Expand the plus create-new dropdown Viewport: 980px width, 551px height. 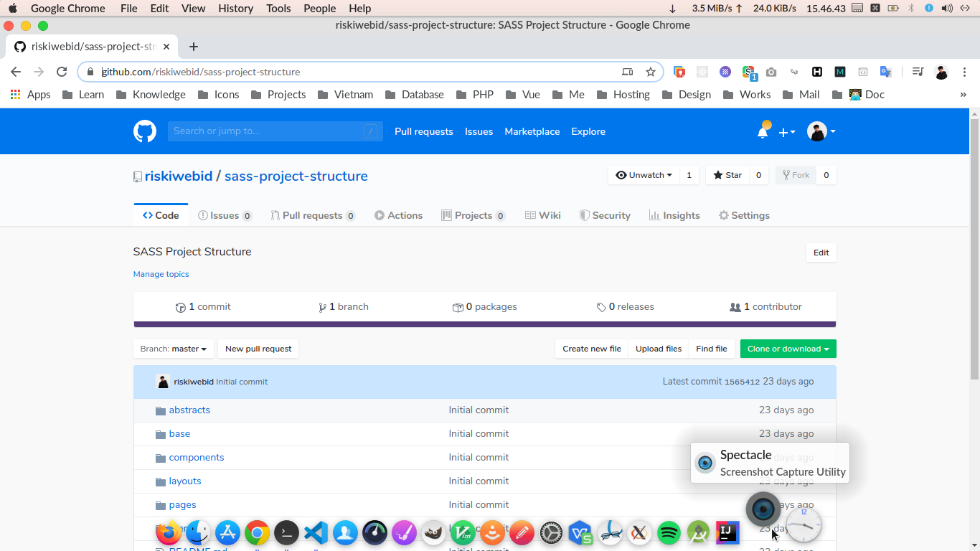tap(787, 132)
